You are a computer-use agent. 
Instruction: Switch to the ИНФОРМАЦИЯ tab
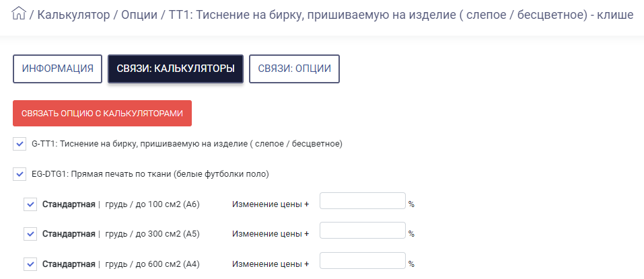(57, 69)
